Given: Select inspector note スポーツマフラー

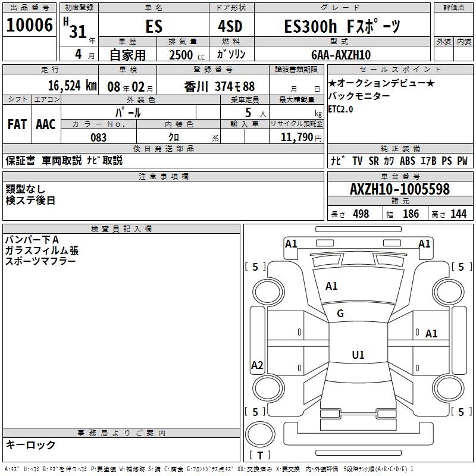Looking at the screenshot, I should [40, 261].
